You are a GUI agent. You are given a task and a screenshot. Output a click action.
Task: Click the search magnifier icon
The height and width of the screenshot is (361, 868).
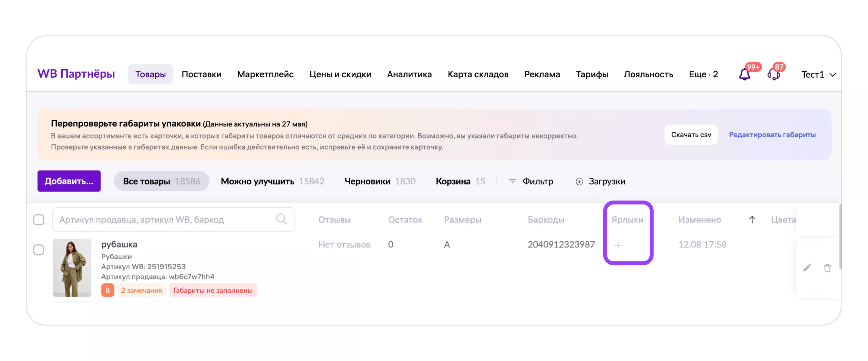pos(281,219)
